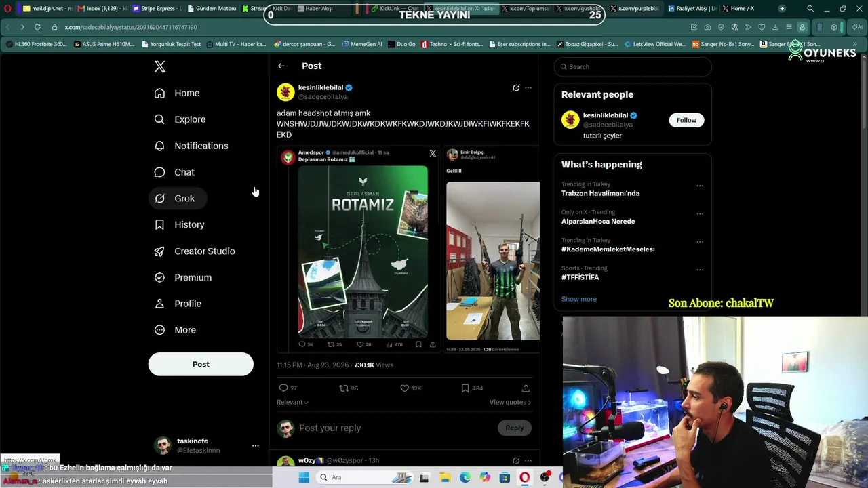Open Creator Studio from the sidebar

195,251
